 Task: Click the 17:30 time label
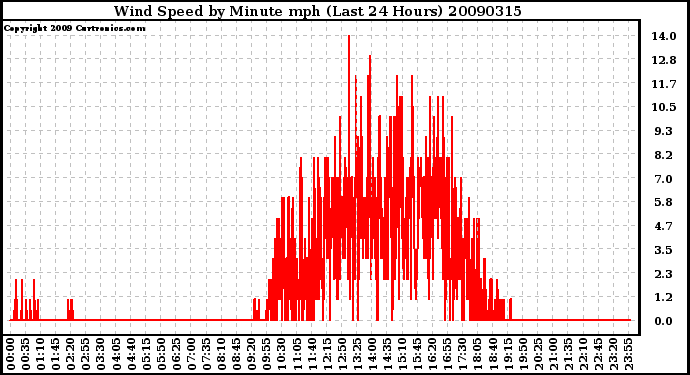click(462, 354)
